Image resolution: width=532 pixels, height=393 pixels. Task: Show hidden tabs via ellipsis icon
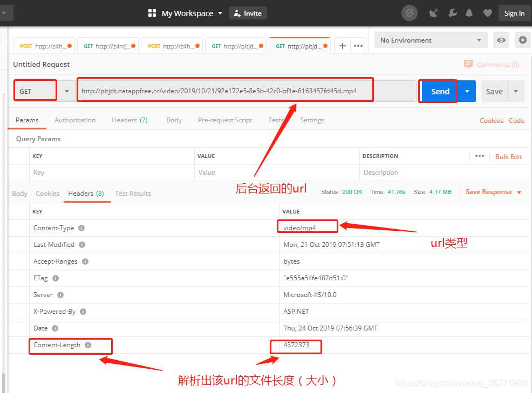click(x=358, y=46)
